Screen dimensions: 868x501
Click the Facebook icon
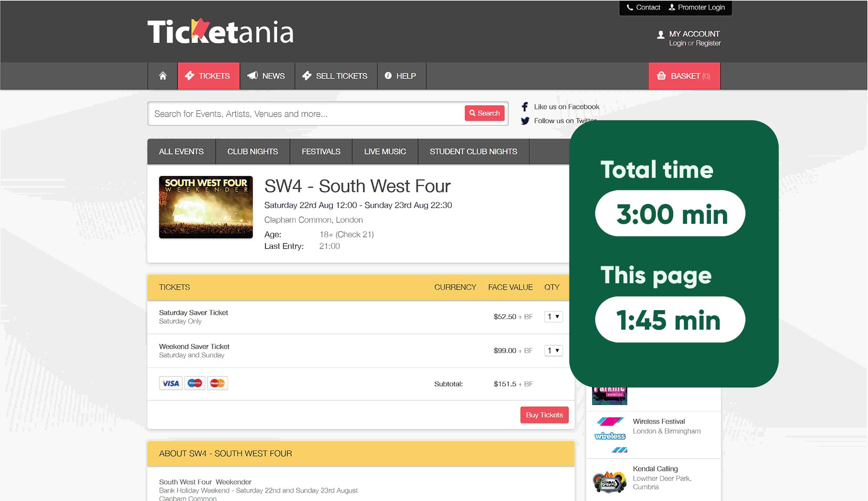[x=525, y=107]
